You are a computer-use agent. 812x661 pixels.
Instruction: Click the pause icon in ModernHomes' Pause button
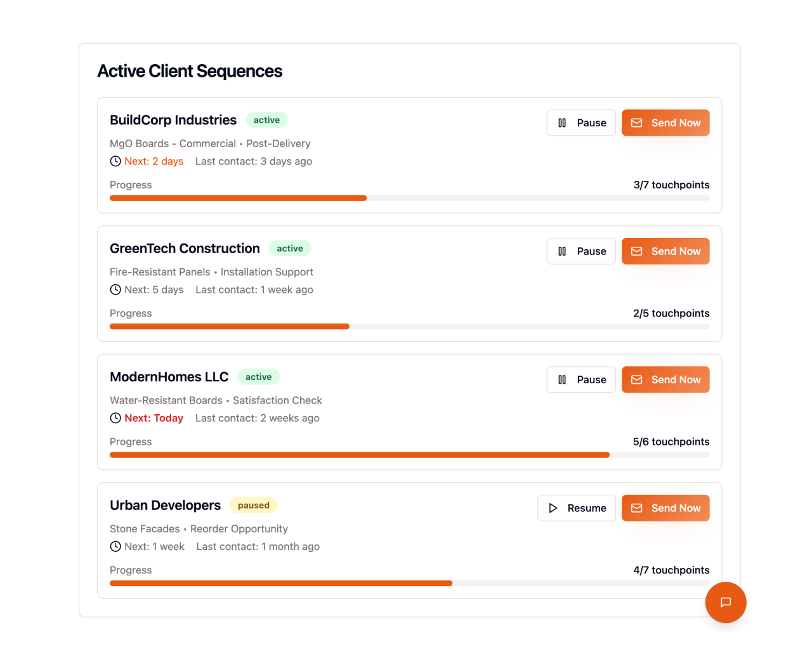[562, 379]
